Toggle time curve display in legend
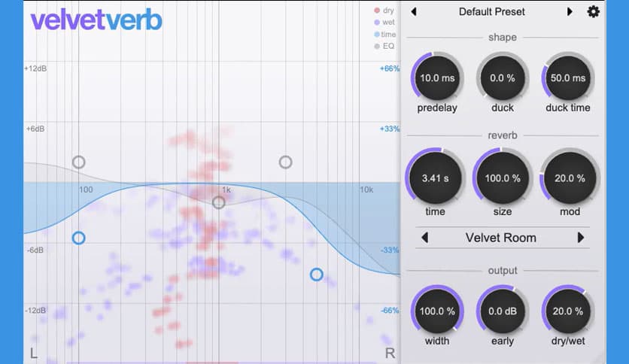Image resolution: width=629 pixels, height=364 pixels. coord(384,35)
